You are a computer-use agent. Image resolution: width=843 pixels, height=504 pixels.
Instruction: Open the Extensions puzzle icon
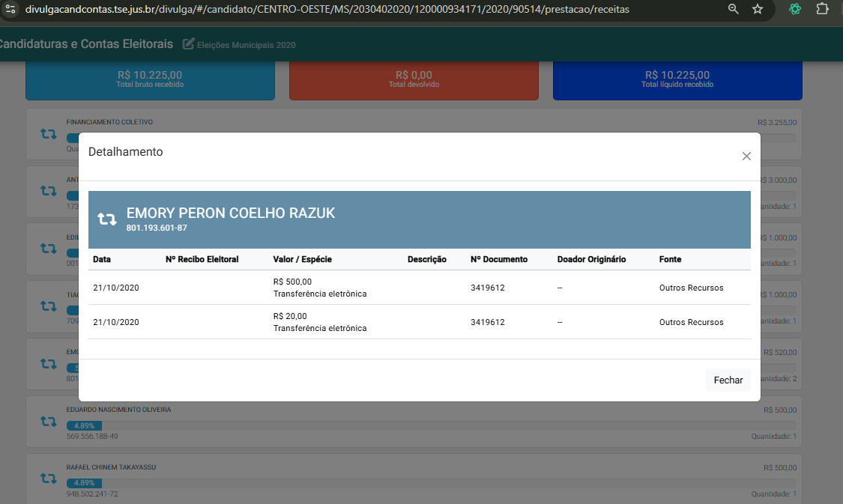[x=822, y=9]
